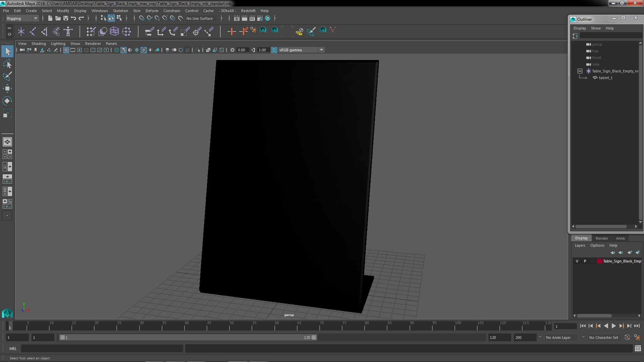Open the Script Editor icon
Screen dimensions: 644x362
coord(638,349)
